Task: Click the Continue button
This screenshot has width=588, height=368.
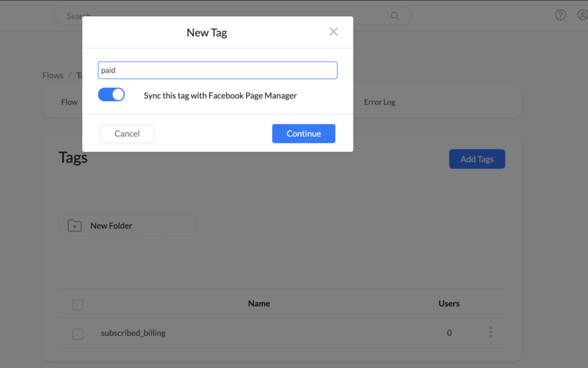Action: tap(304, 134)
